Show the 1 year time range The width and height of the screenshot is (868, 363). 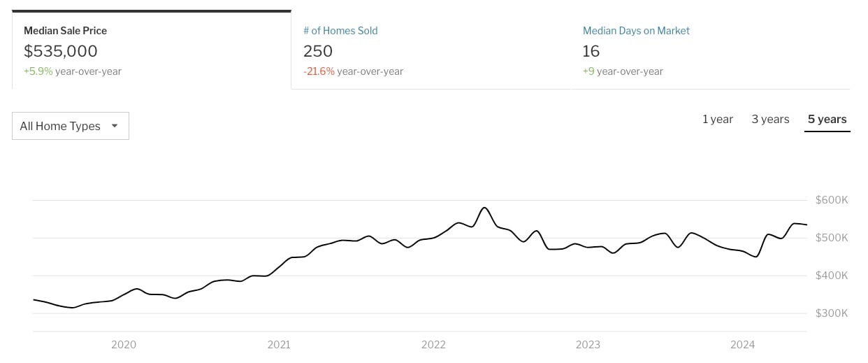click(718, 120)
